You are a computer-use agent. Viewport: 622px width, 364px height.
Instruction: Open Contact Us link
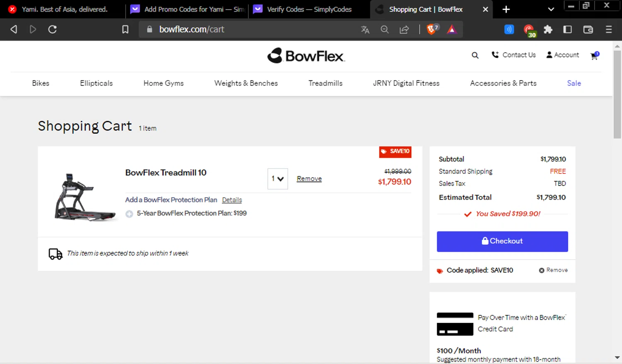[x=514, y=55]
